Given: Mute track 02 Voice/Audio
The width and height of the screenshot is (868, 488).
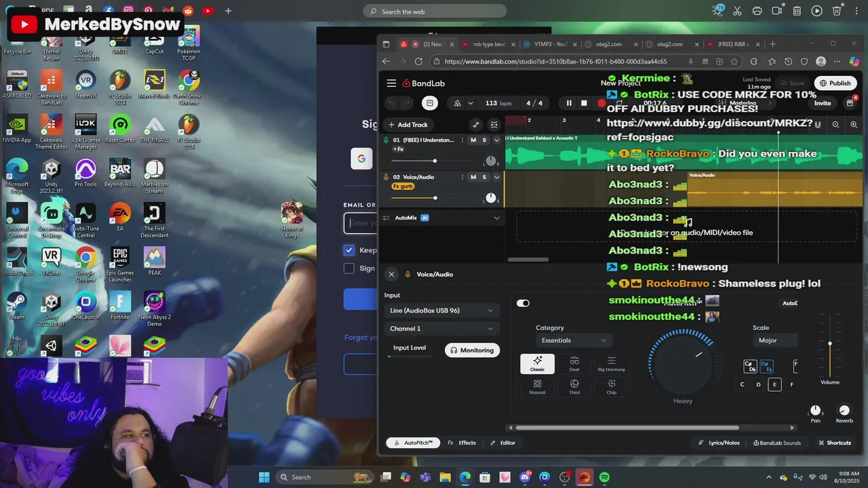Looking at the screenshot, I should tap(473, 177).
